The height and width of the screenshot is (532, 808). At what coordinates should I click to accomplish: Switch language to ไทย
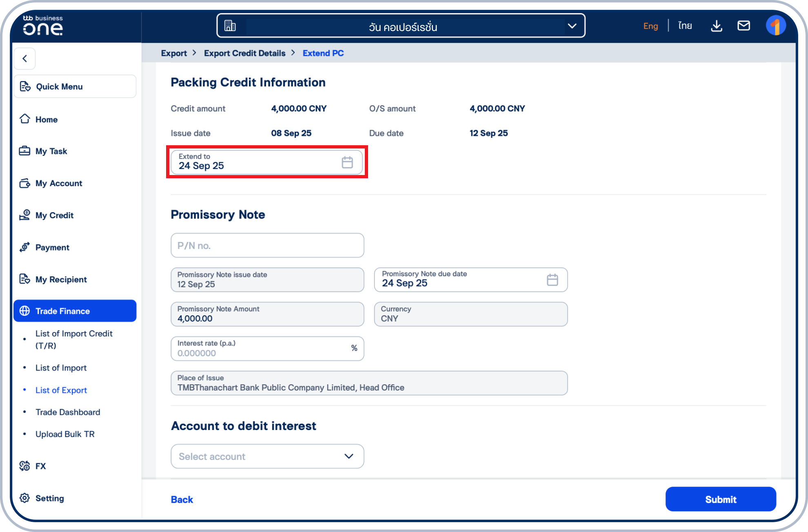click(x=685, y=25)
